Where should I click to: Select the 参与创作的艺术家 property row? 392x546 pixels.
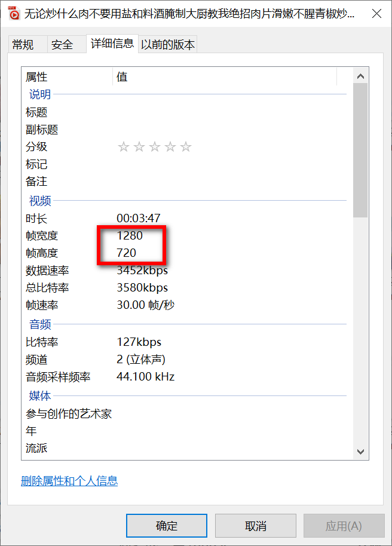186,413
